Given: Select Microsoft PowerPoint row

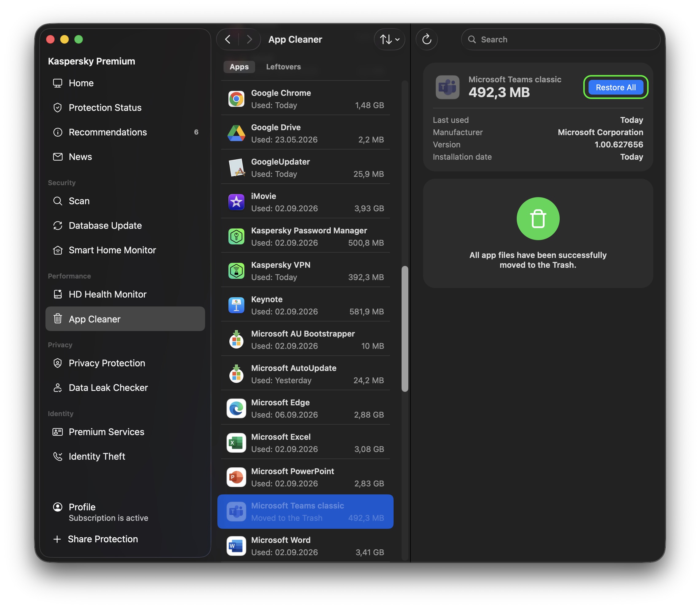Looking at the screenshot, I should point(305,477).
